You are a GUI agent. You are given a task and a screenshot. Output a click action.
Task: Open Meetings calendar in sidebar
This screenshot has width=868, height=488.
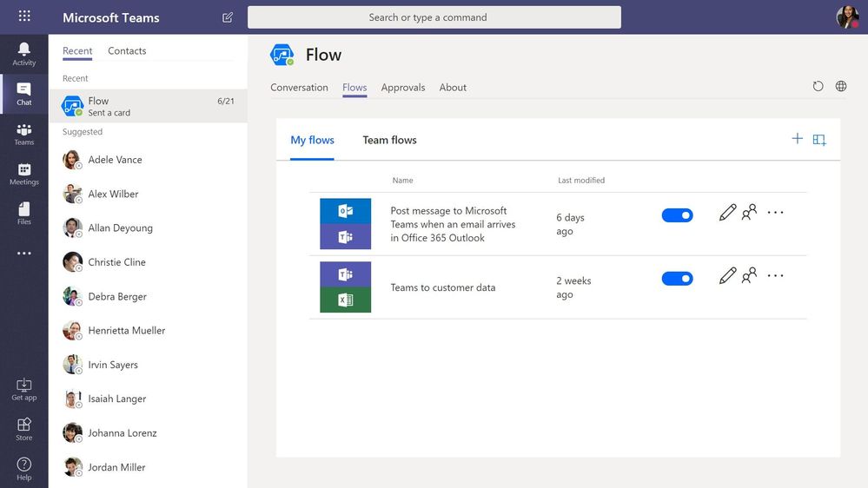(23, 175)
